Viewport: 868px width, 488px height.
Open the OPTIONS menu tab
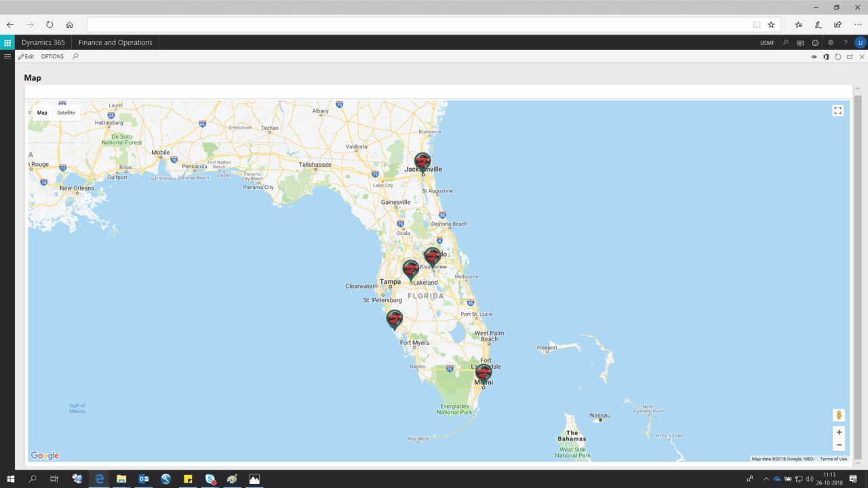pos(52,56)
